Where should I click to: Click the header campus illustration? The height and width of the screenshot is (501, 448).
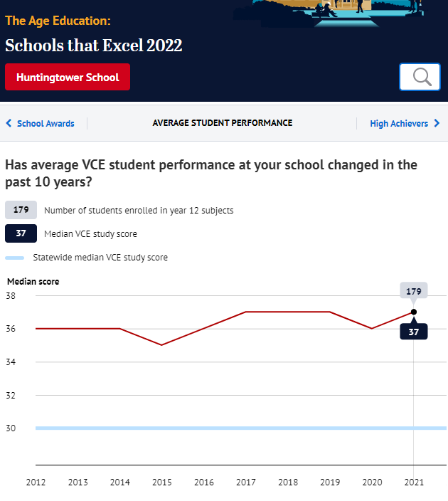[331, 13]
